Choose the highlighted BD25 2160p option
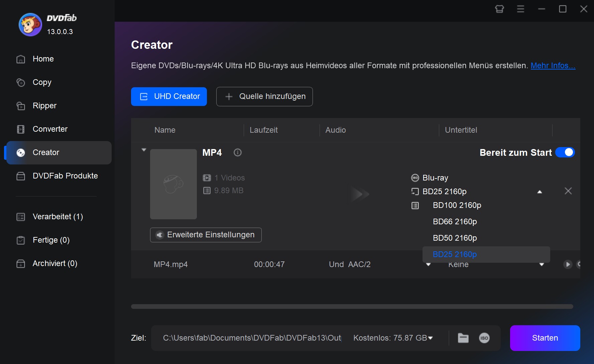 (x=486, y=254)
